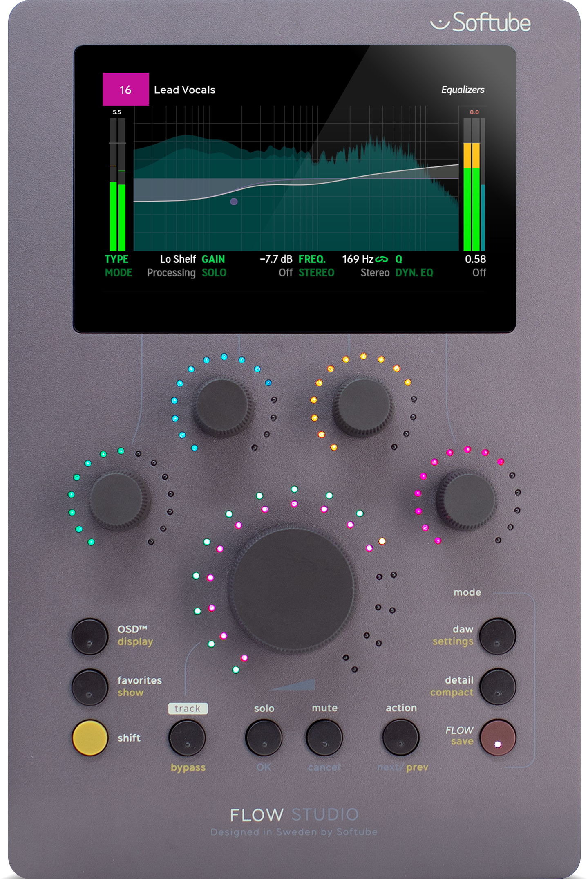Viewport: 588px width, 879px height.
Task: Click the Lo Shelf type value
Action: (x=178, y=259)
